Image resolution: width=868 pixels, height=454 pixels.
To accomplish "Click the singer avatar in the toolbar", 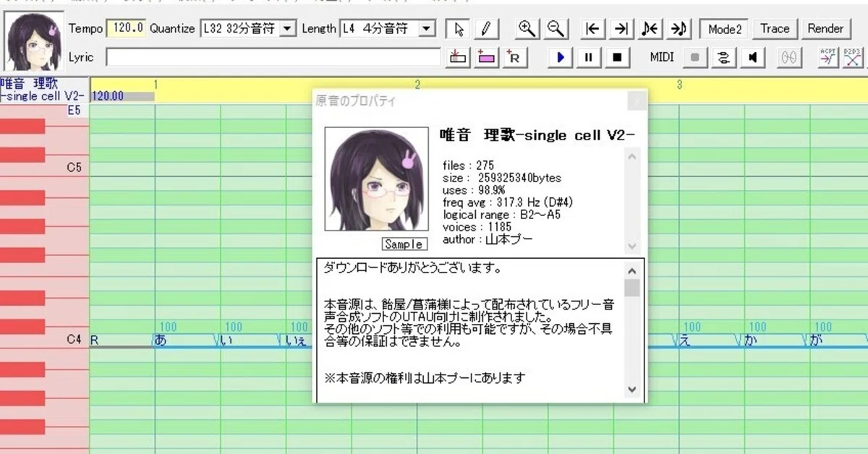I will click(x=33, y=40).
